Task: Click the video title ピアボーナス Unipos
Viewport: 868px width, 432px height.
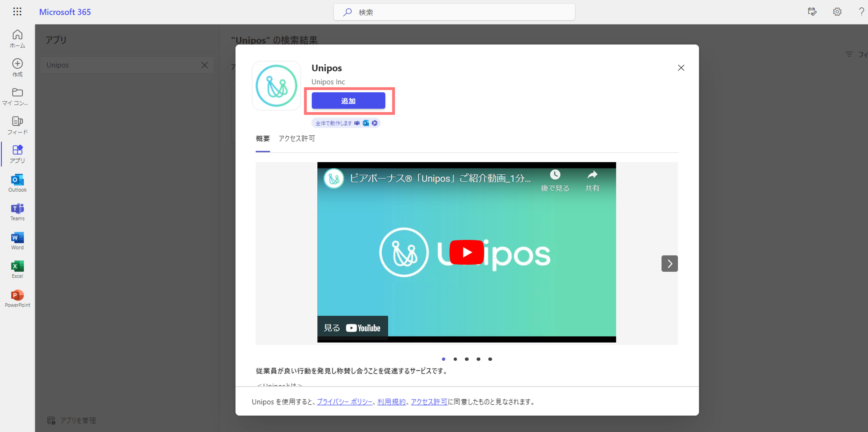Action: (x=440, y=178)
